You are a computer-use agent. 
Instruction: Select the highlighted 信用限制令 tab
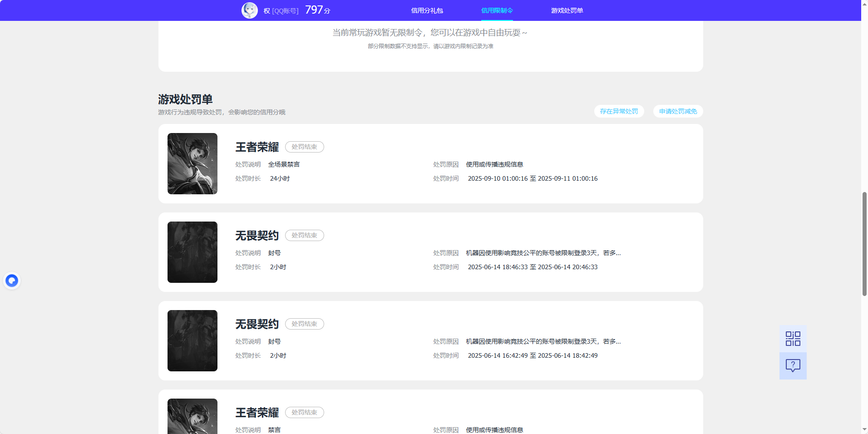[496, 10]
